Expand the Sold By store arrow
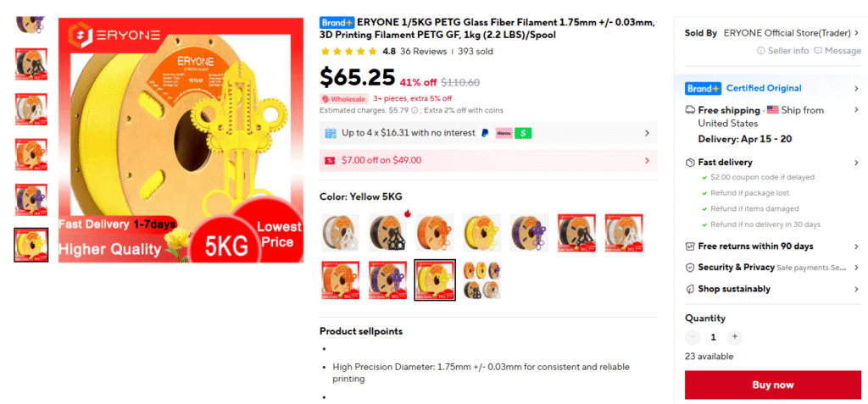Viewport: 868px width, 404px height. (x=857, y=33)
